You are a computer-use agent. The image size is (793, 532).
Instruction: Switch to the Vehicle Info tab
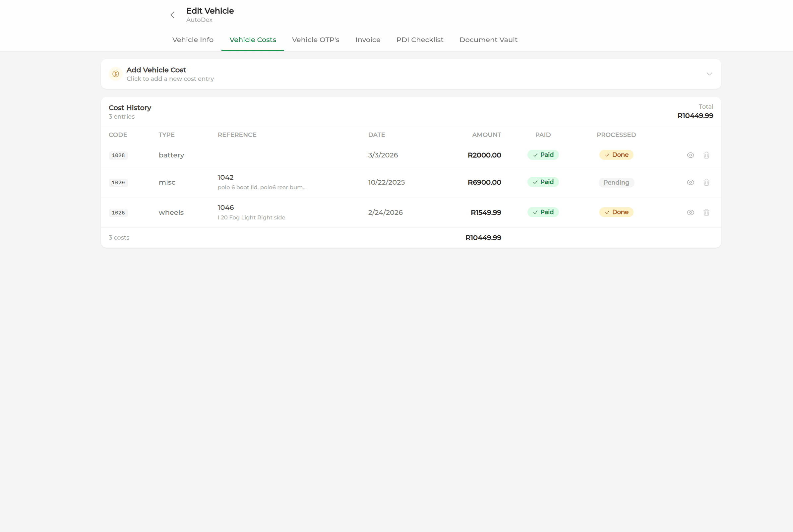coord(193,40)
